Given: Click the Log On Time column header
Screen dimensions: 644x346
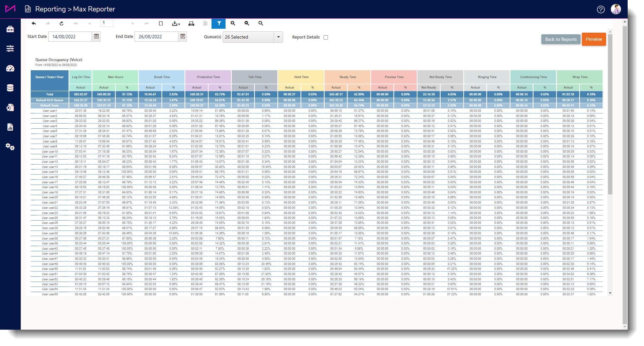Looking at the screenshot, I should coord(81,77).
